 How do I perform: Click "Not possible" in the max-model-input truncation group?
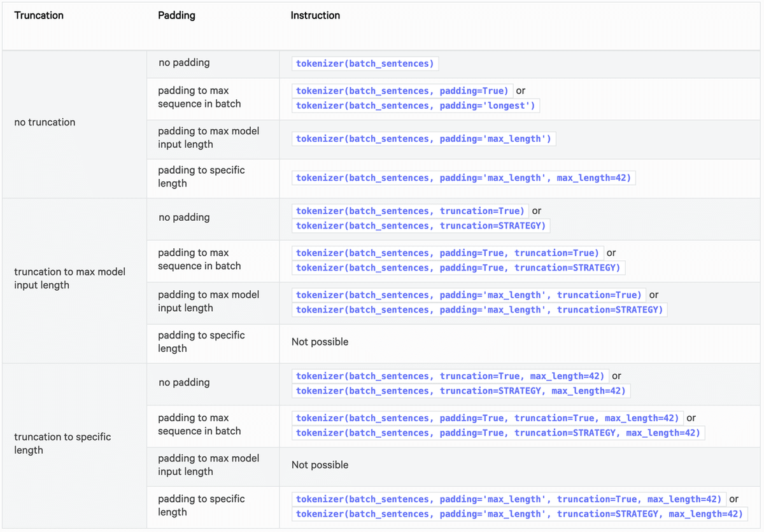[x=320, y=342]
